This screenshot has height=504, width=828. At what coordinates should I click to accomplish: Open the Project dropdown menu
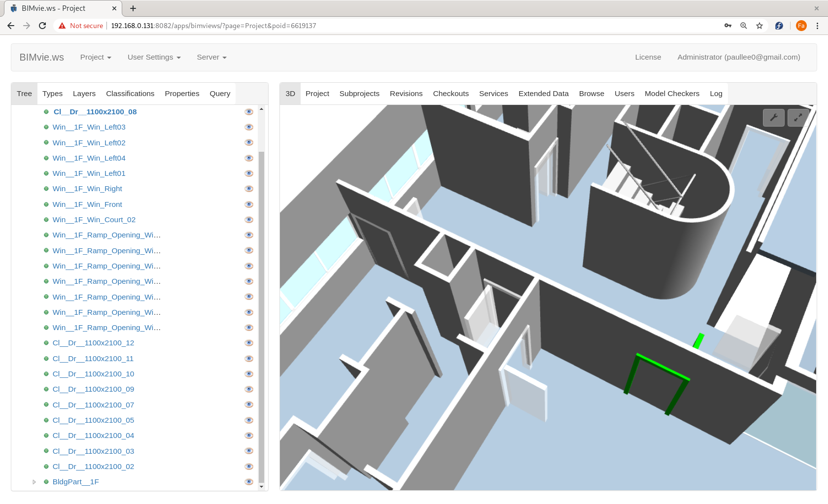(x=95, y=57)
